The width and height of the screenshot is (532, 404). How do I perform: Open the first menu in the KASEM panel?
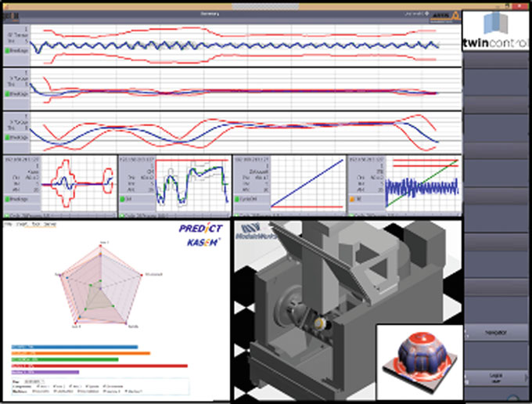click(7, 223)
